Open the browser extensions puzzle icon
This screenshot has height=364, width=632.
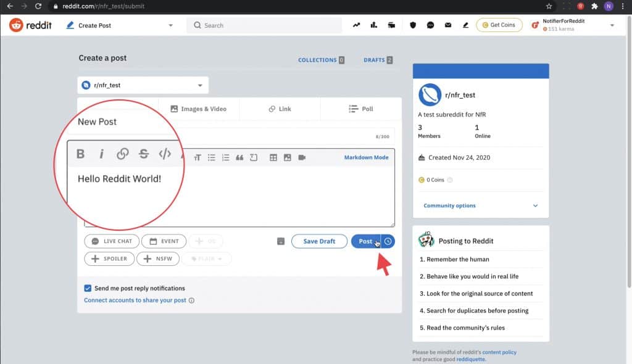click(x=594, y=6)
